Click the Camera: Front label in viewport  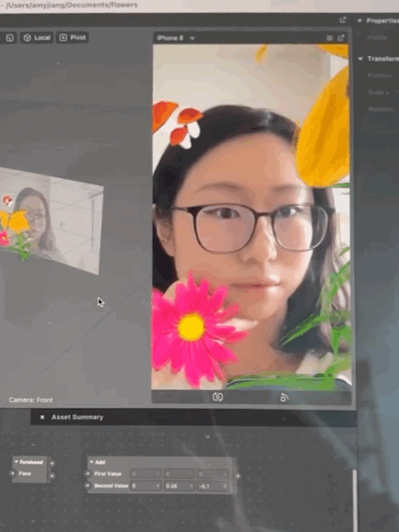pos(31,400)
